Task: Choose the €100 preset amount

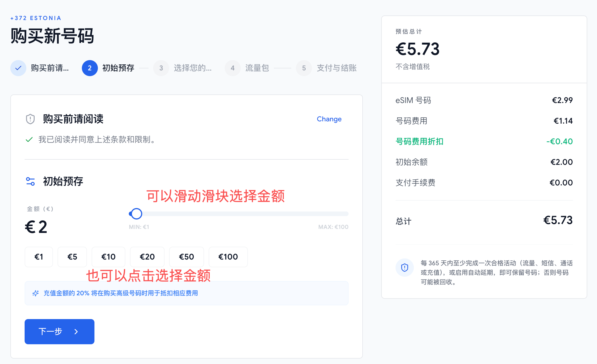Action: 228,257
